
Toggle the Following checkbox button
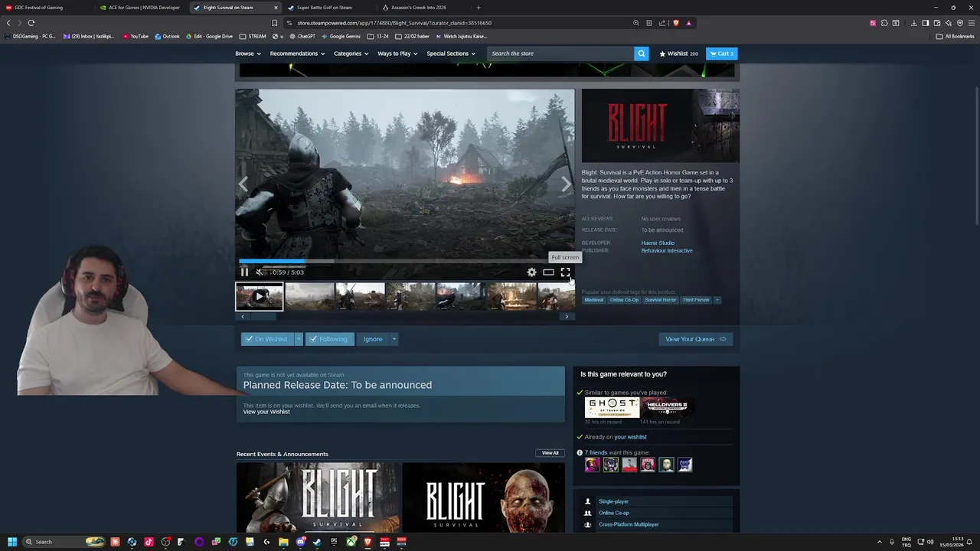click(329, 339)
